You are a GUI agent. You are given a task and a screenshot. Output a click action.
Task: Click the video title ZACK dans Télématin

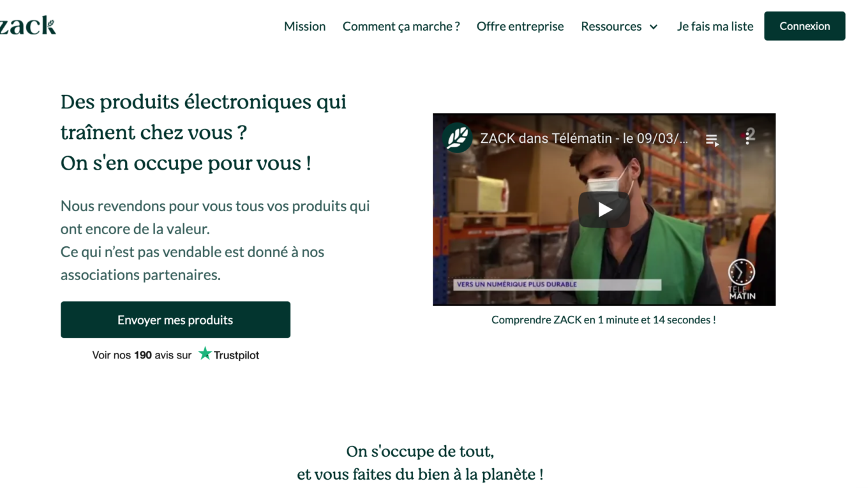[583, 138]
